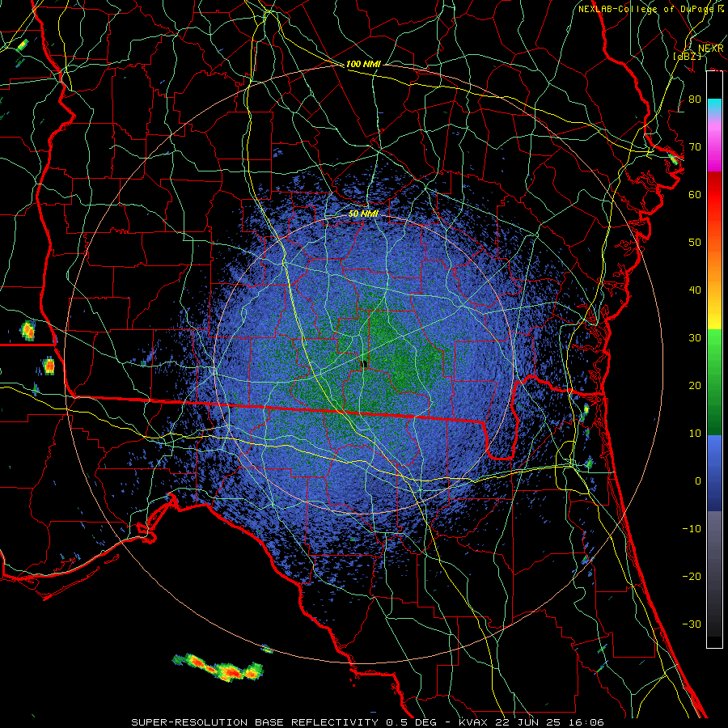Click the 30 value on the dBZ scale

point(695,337)
